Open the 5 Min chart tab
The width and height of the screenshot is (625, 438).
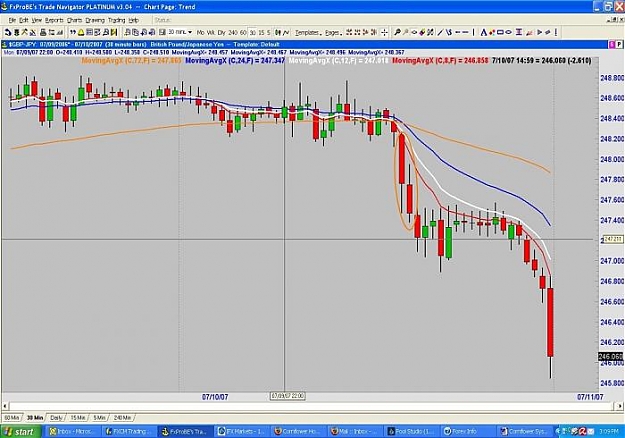[x=99, y=418]
